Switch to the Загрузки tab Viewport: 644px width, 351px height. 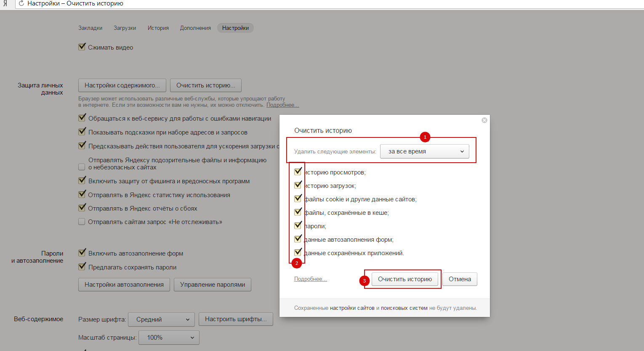pos(125,28)
